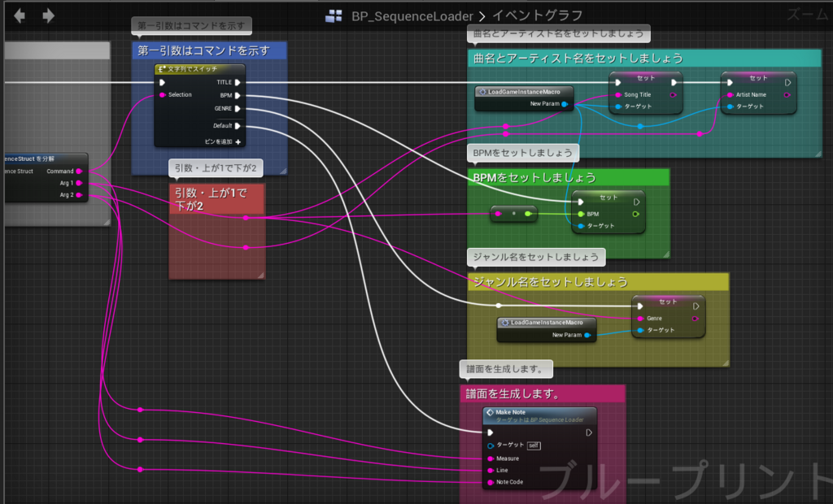
Task: Click the Artist Name input pin
Action: (x=730, y=95)
